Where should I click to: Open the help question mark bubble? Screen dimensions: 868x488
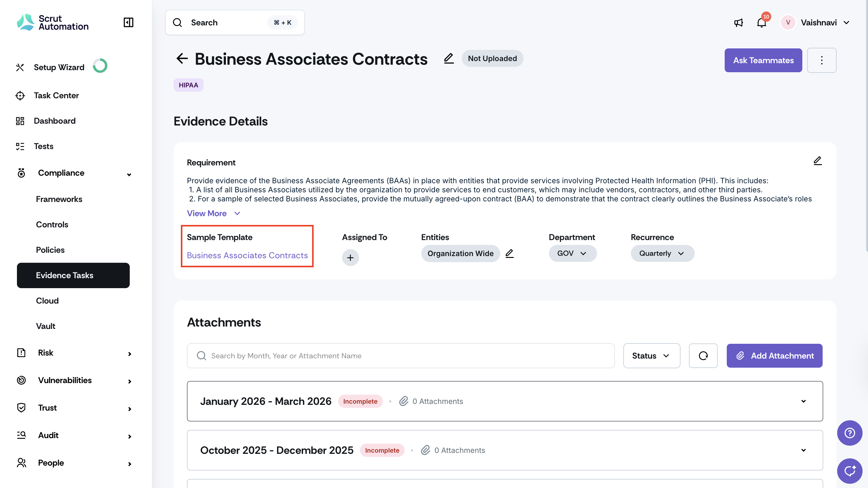pyautogui.click(x=850, y=433)
